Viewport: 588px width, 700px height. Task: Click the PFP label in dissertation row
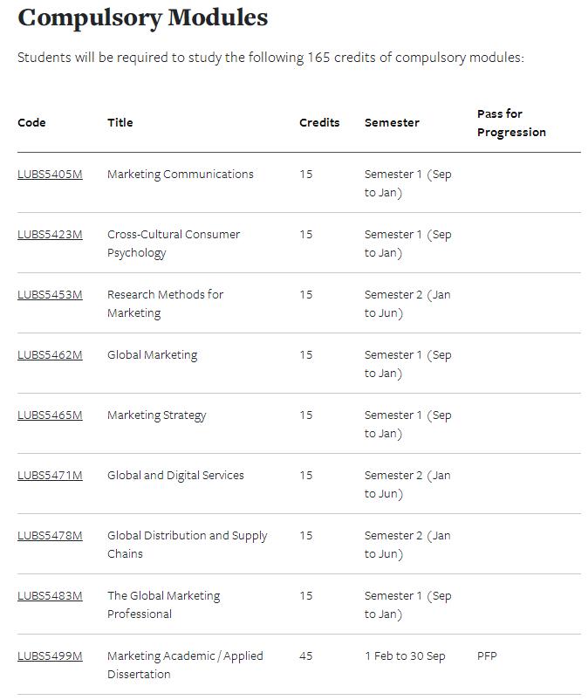coord(487,656)
